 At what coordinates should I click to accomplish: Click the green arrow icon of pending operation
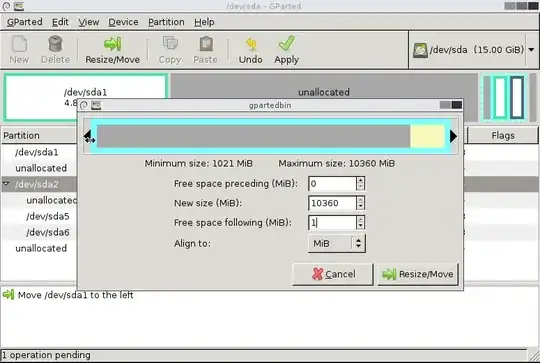[x=8, y=295]
